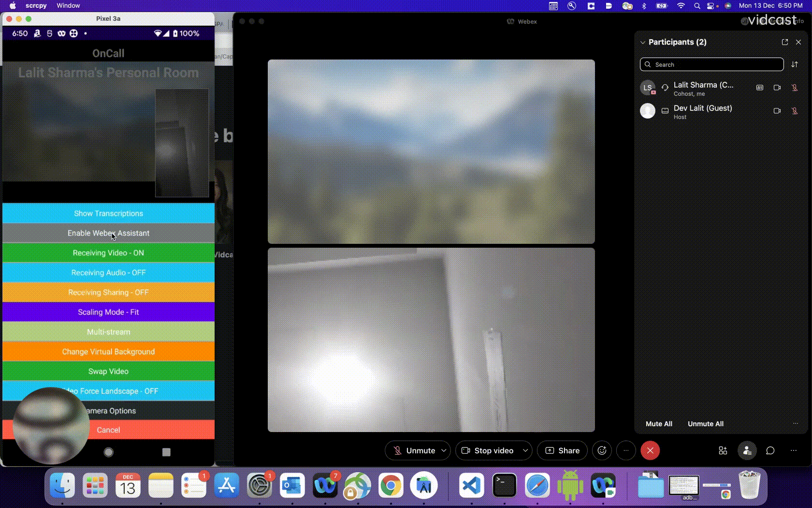Change Scaling Mode - Fit option
This screenshot has width=812, height=508.
[108, 312]
